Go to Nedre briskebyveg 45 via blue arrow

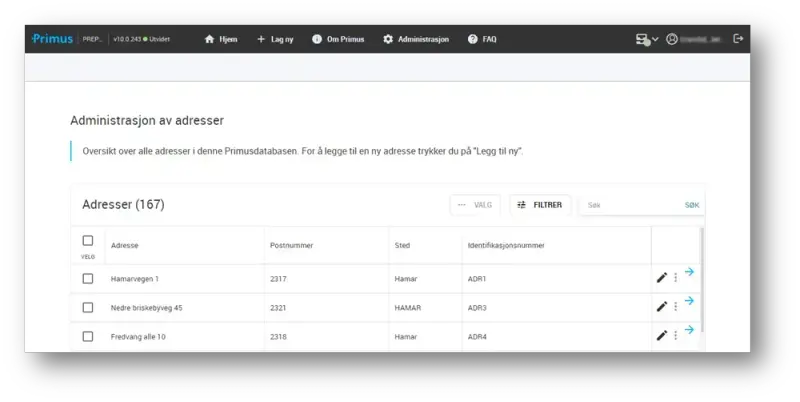click(689, 301)
